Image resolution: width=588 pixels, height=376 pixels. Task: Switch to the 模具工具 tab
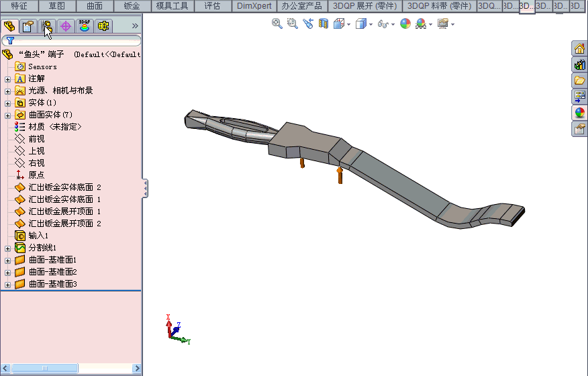173,6
